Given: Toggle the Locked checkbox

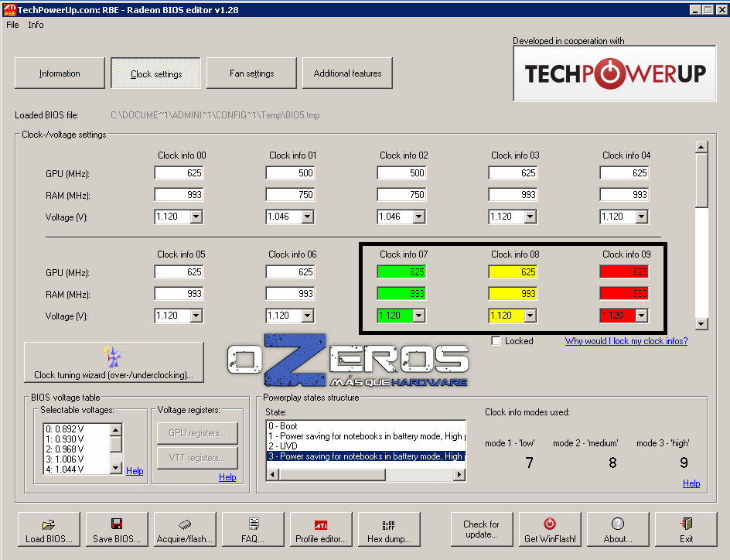Looking at the screenshot, I should [x=496, y=341].
